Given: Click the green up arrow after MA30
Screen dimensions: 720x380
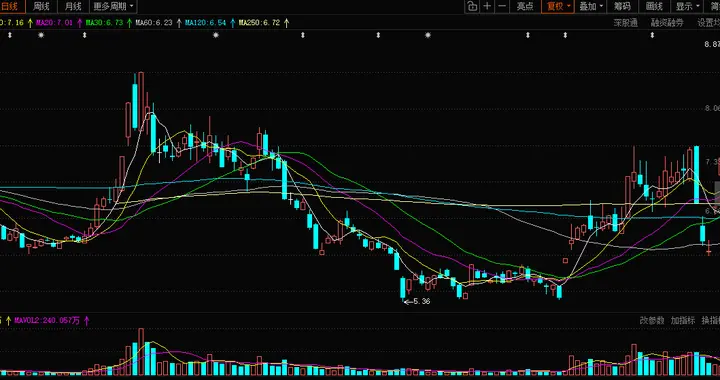Looking at the screenshot, I should pos(129,22).
